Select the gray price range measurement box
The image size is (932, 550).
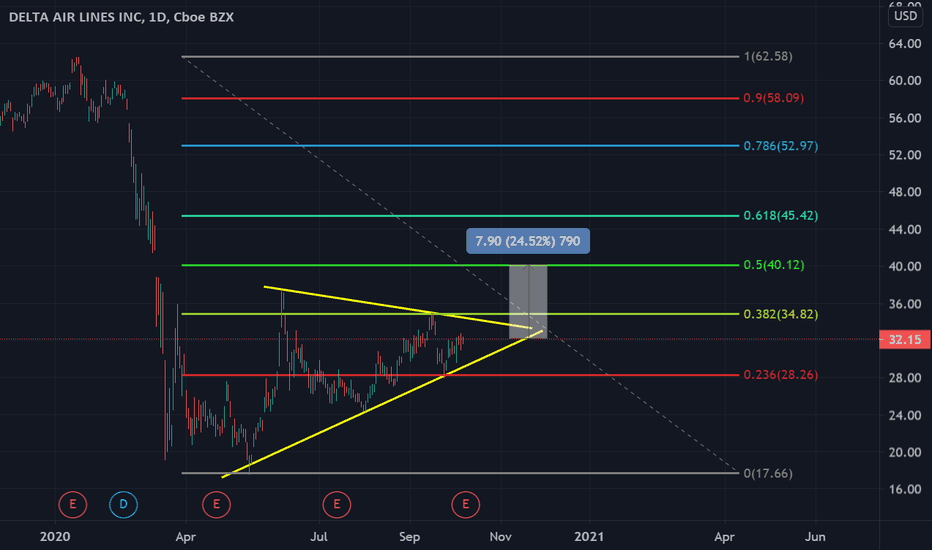point(528,302)
